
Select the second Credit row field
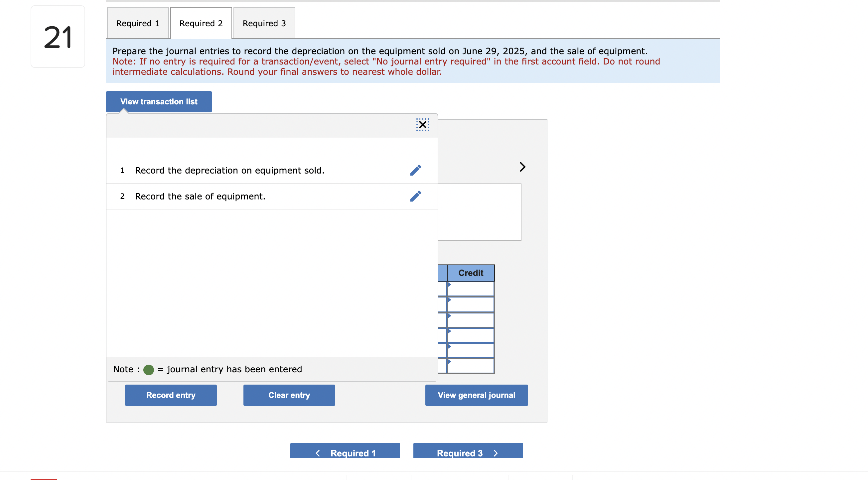(x=473, y=305)
